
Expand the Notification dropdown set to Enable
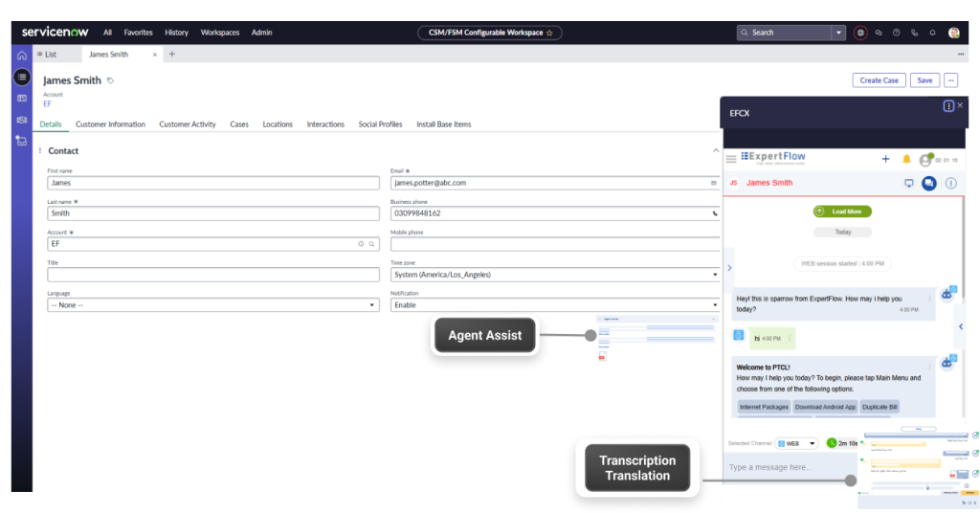(x=554, y=305)
